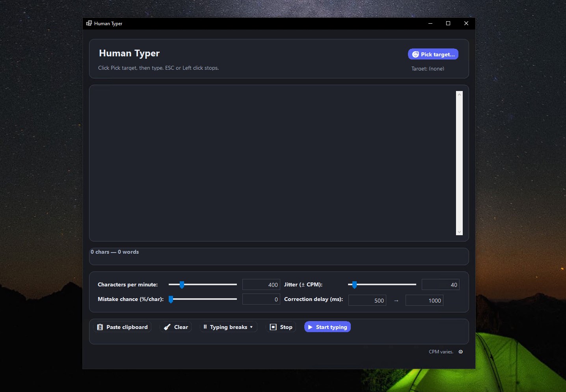Click the Correction delay field showing 500

pos(367,300)
